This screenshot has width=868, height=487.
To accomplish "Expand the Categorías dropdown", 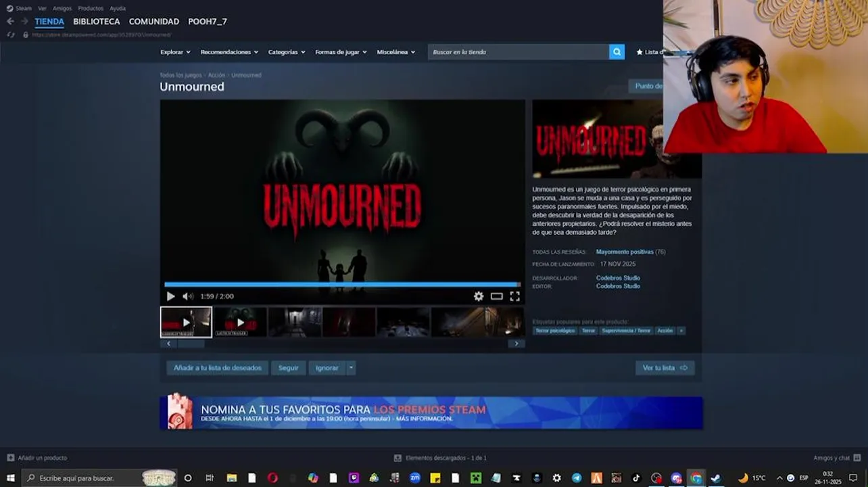I will pyautogui.click(x=287, y=52).
